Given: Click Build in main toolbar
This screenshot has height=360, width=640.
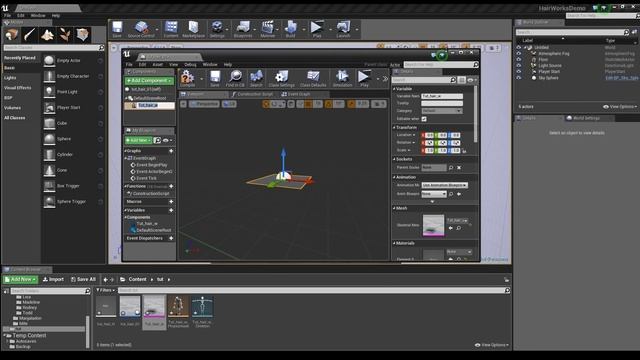Looking at the screenshot, I should 291,29.
